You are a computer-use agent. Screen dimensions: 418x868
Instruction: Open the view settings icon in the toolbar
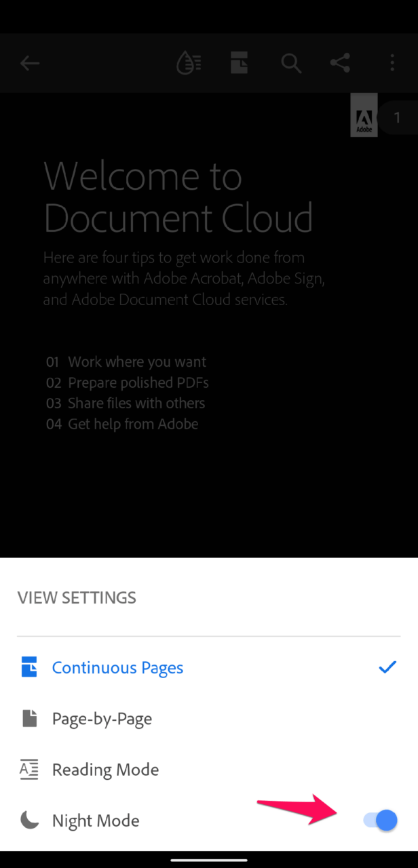tap(239, 62)
